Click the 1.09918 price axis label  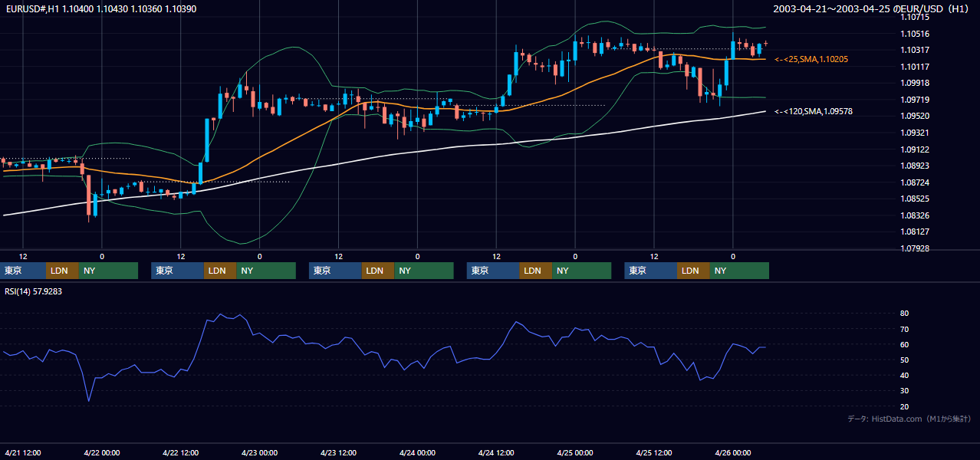point(915,83)
